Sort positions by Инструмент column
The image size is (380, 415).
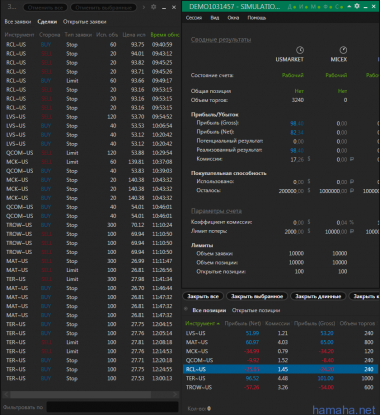coord(202,323)
